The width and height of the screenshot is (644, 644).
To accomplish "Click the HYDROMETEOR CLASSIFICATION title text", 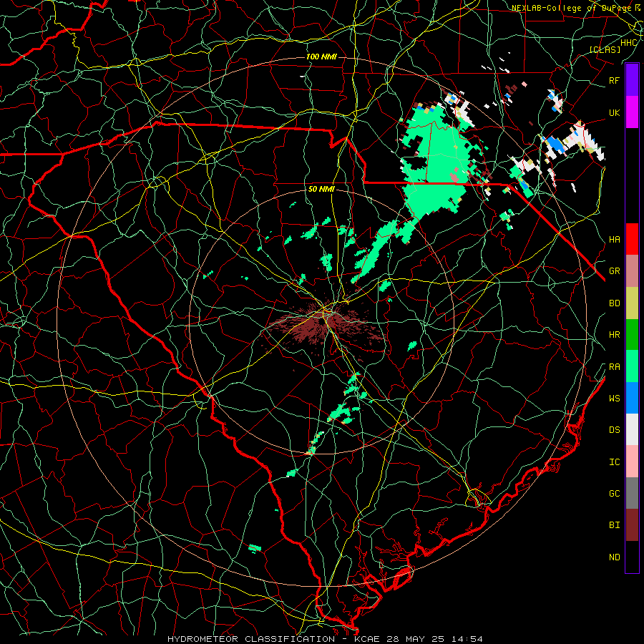I will [x=251, y=639].
